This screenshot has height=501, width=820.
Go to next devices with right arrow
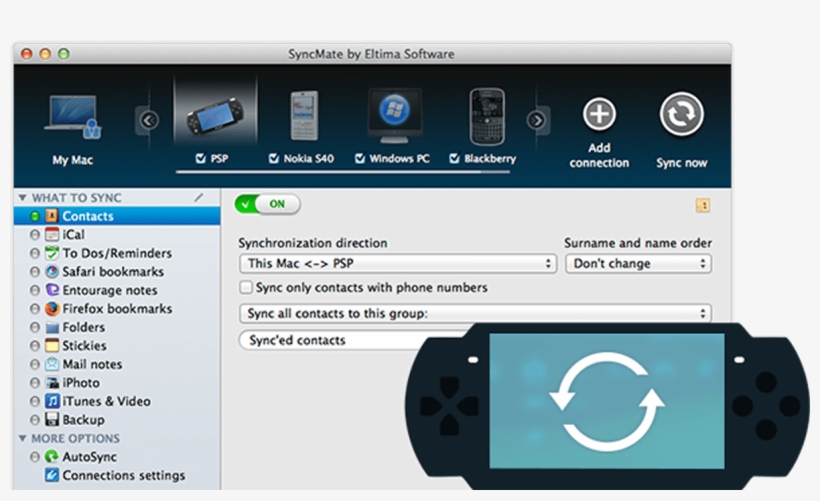pos(537,121)
